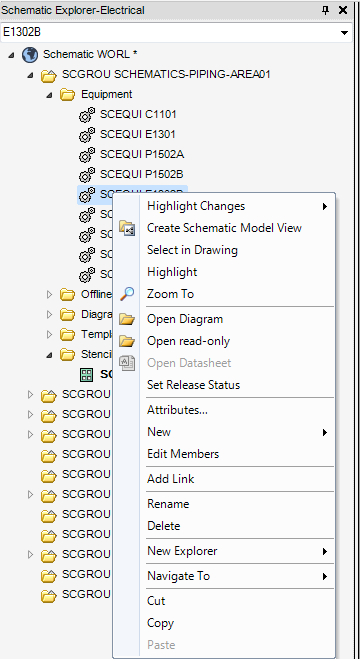The image size is (360, 659).
Task: Expand the Offline folder node
Action: coord(50,295)
